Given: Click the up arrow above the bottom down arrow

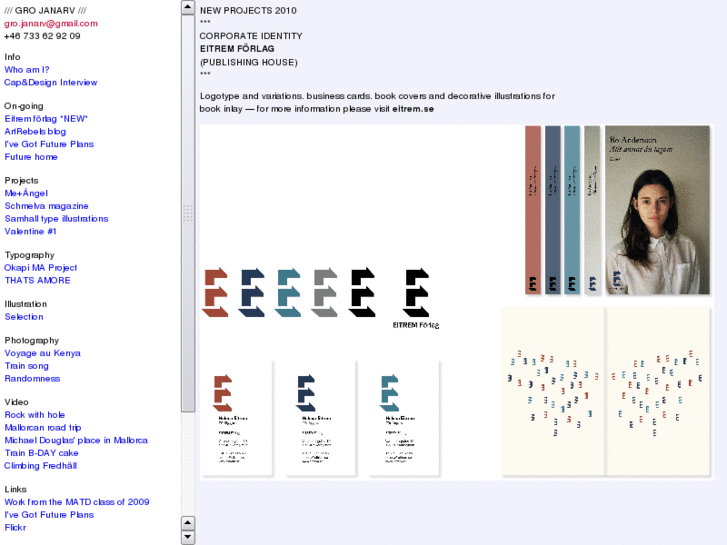Looking at the screenshot, I should [188, 523].
